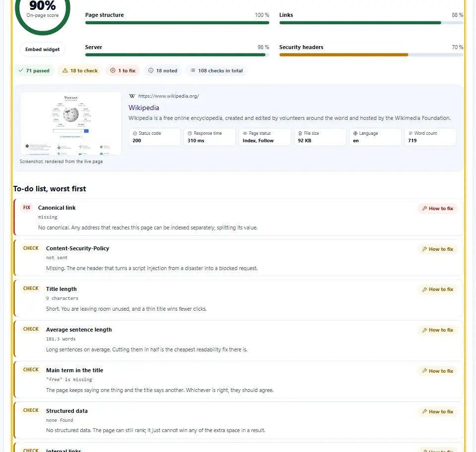Click wrench icon in Title length How to fix

(x=425, y=289)
